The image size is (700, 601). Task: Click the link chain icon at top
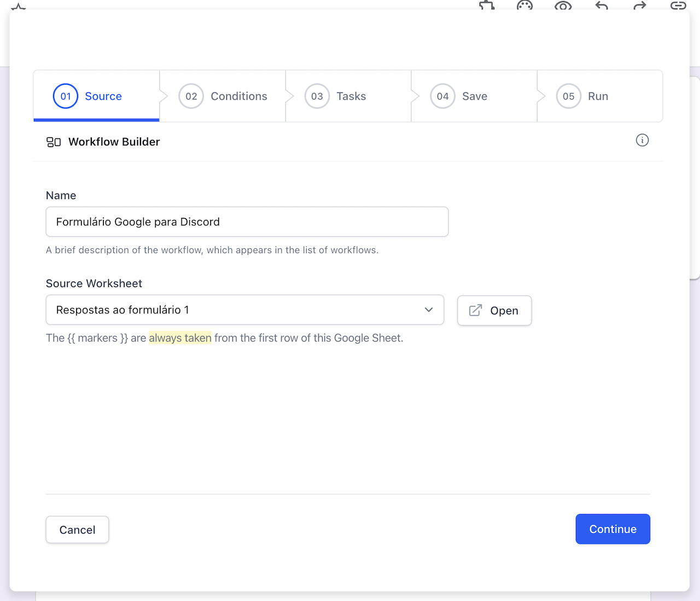[678, 5]
